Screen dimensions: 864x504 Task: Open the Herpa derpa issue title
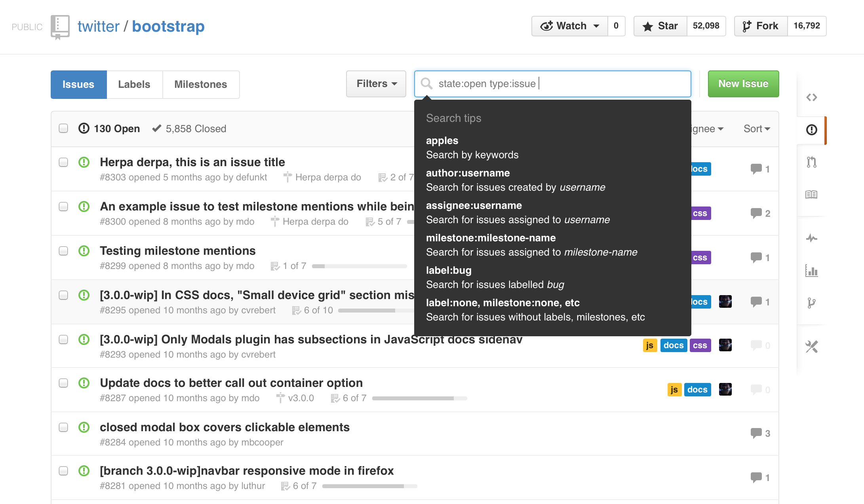192,162
